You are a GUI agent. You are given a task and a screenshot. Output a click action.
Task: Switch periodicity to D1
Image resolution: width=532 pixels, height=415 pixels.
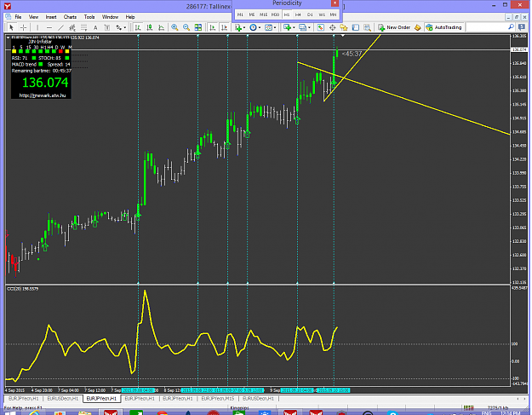310,14
